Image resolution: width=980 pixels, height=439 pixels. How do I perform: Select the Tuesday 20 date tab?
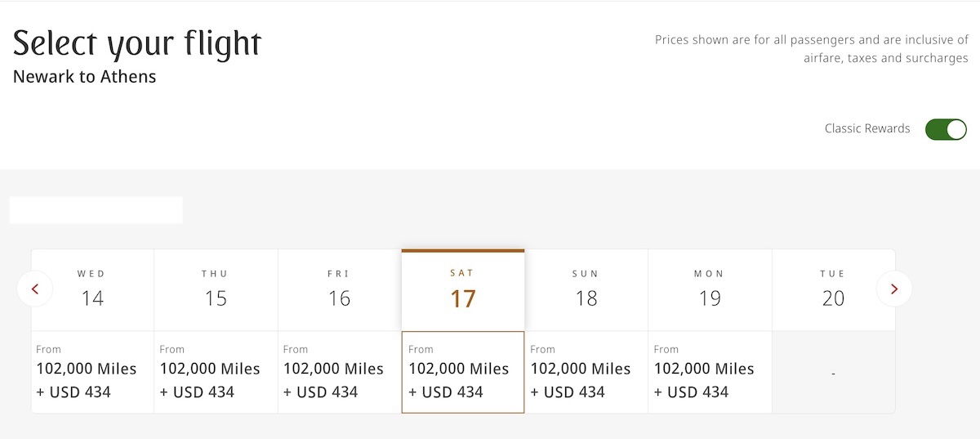click(x=833, y=289)
